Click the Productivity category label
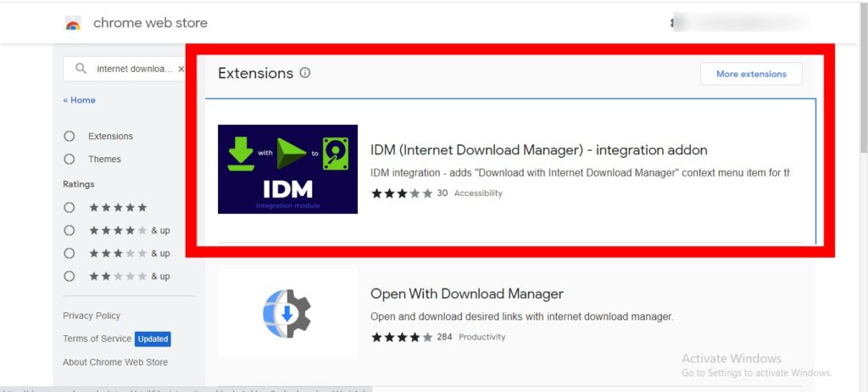 pyautogui.click(x=482, y=337)
